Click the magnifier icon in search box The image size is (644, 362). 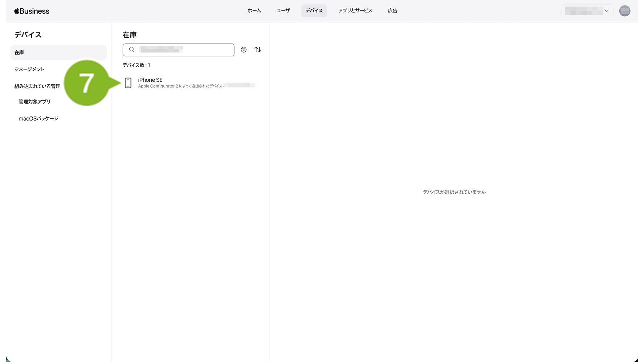(x=132, y=50)
